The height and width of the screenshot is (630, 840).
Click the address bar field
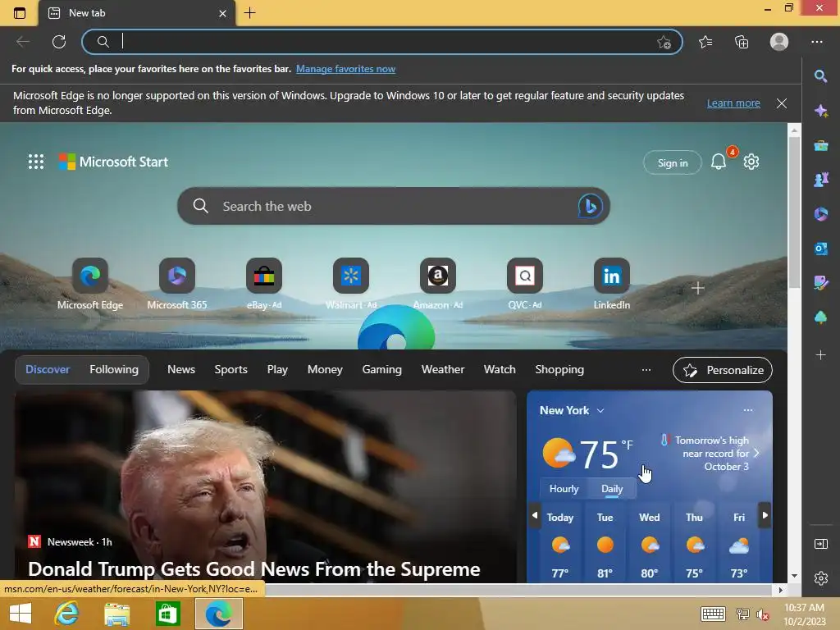(382, 42)
